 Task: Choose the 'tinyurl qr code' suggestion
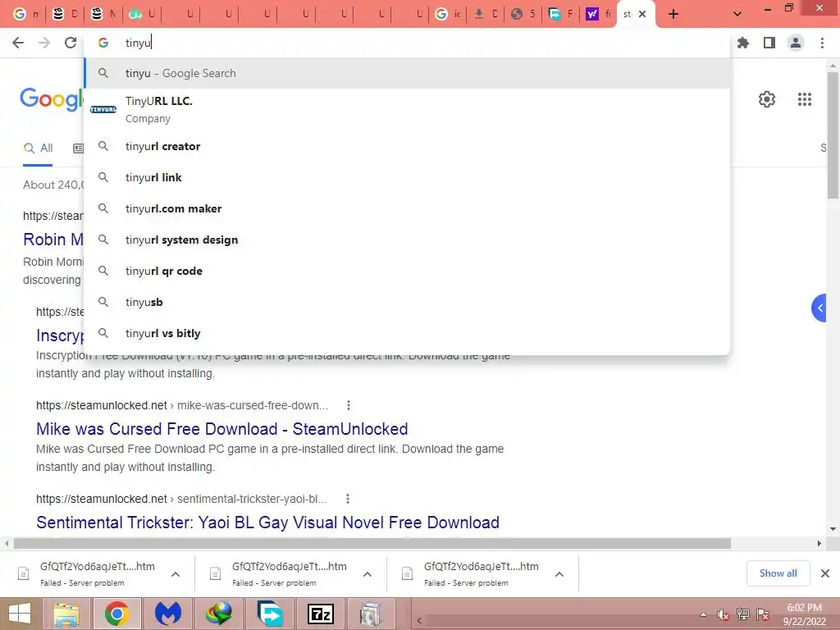click(407, 271)
